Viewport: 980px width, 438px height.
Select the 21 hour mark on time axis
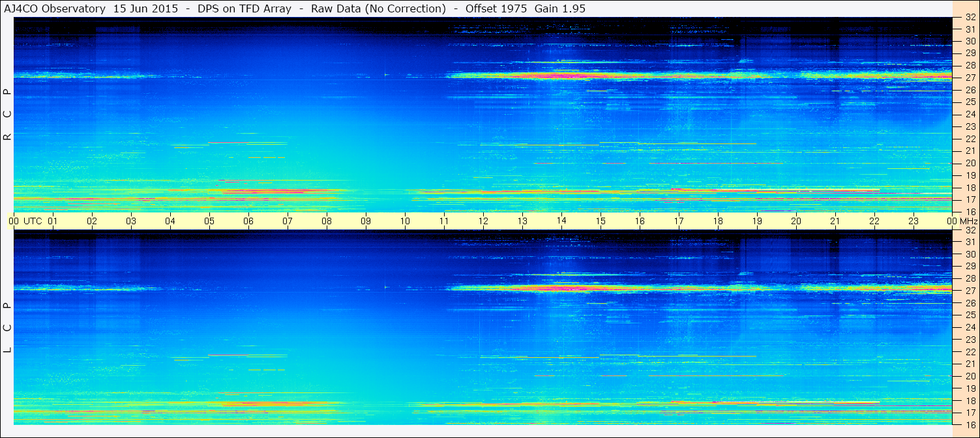tap(835, 221)
